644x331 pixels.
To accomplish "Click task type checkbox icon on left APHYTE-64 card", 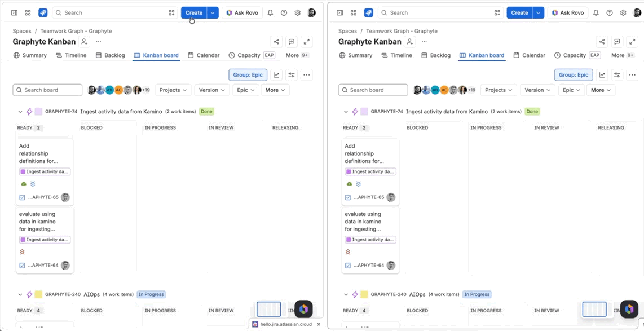I will [22, 266].
